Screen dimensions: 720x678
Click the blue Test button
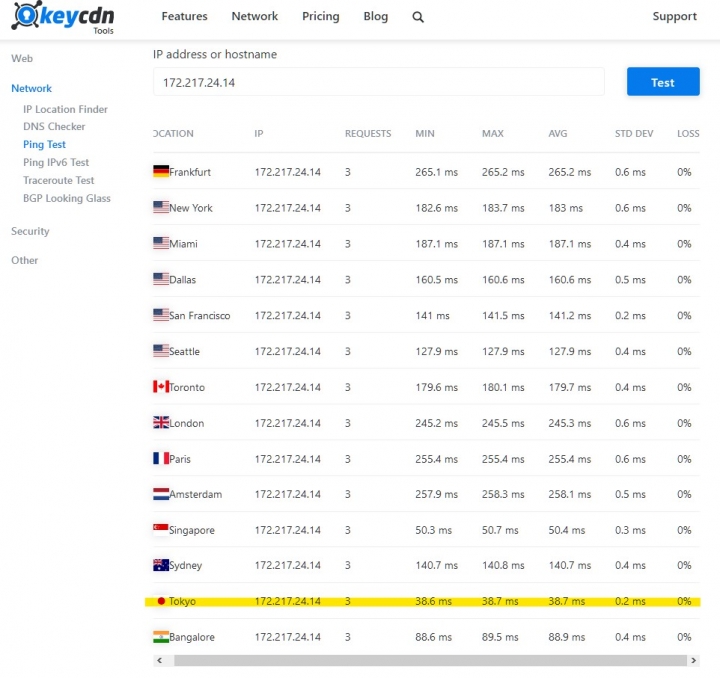(663, 82)
